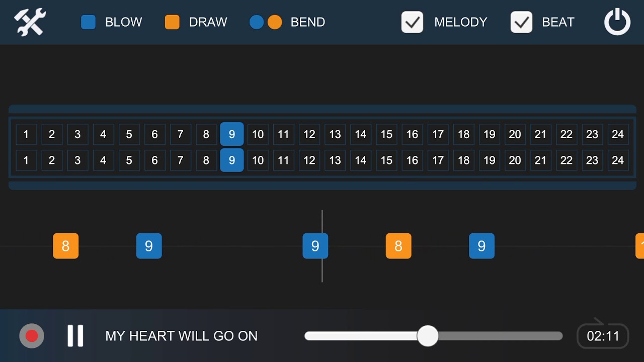This screenshot has height=362, width=644.
Task: Toggle the BEAT checkbox
Action: point(521,22)
